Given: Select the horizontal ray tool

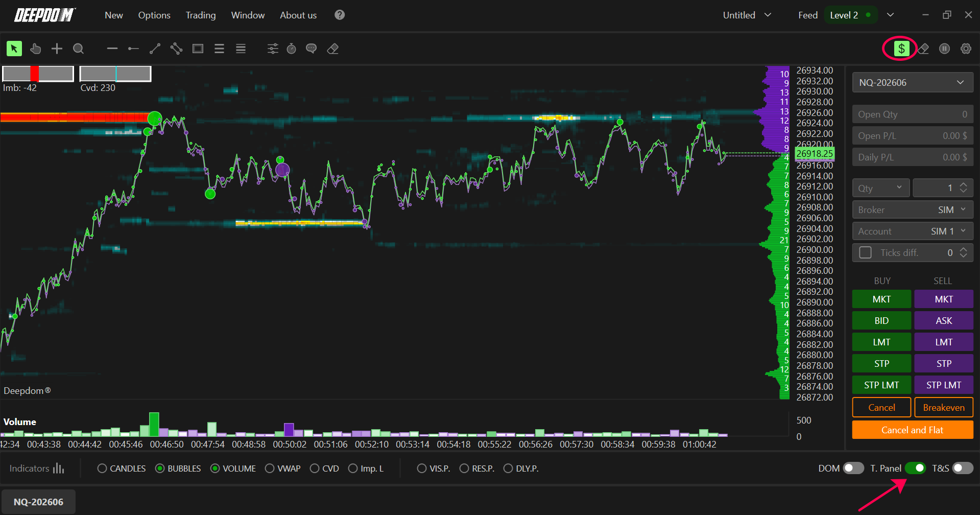Looking at the screenshot, I should pos(133,49).
